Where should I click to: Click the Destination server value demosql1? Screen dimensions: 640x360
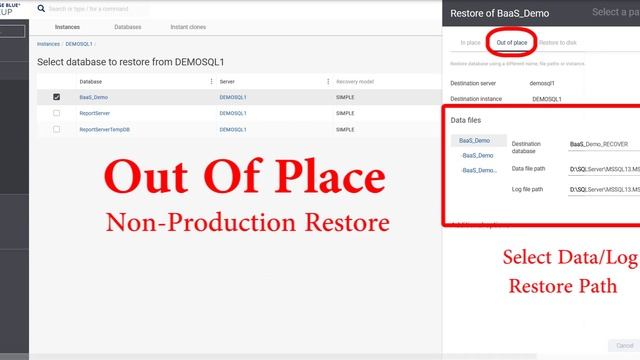(x=542, y=83)
